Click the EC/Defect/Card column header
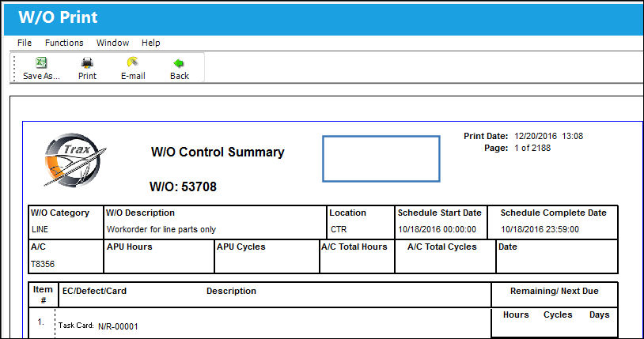Viewport: 644px width, 339px height. (94, 291)
